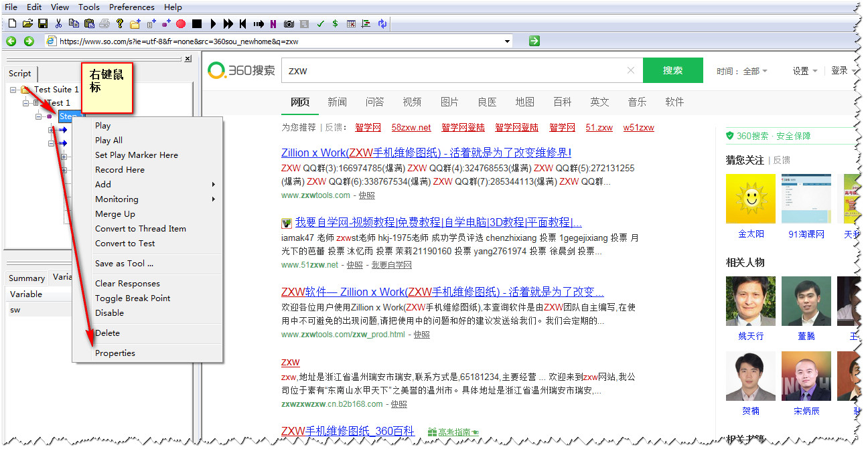Choose Delete in the context menu
The height and width of the screenshot is (451, 868).
tap(147, 333)
